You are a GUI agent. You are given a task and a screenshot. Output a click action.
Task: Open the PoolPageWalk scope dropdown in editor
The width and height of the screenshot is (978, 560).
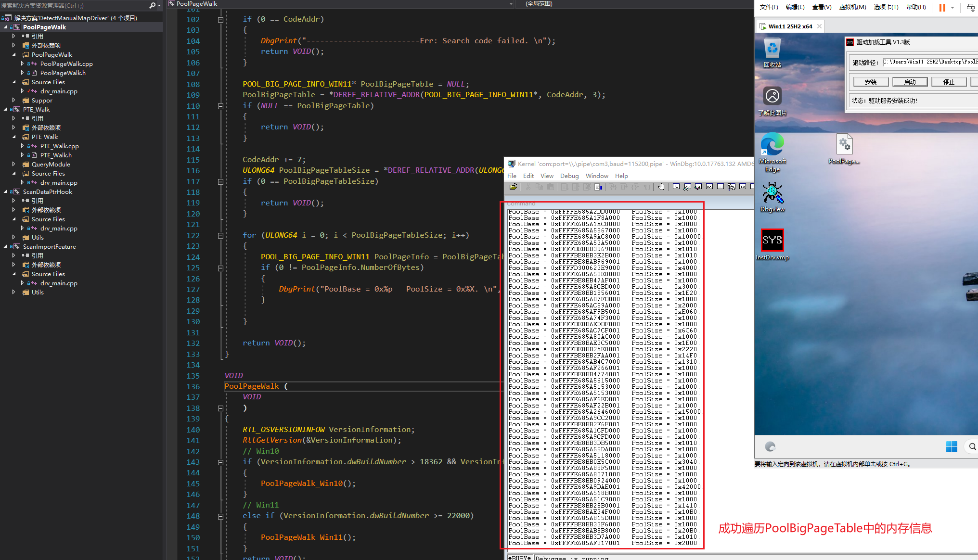point(511,4)
